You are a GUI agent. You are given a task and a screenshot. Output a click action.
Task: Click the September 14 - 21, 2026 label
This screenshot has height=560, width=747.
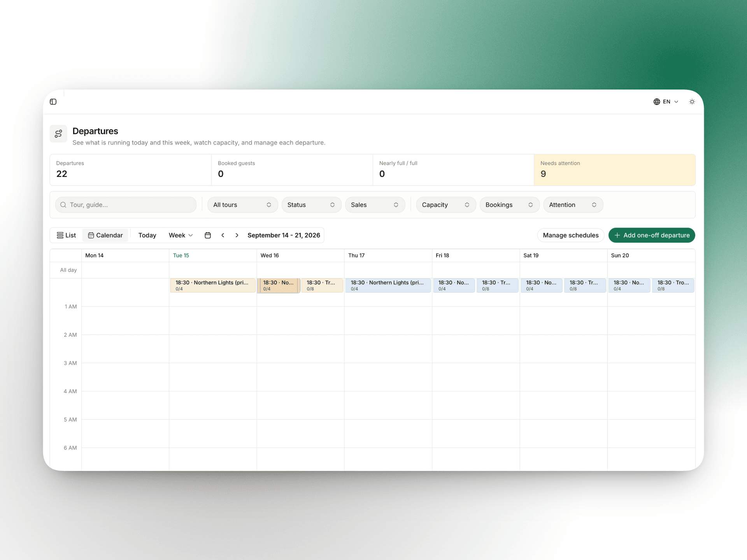284,235
